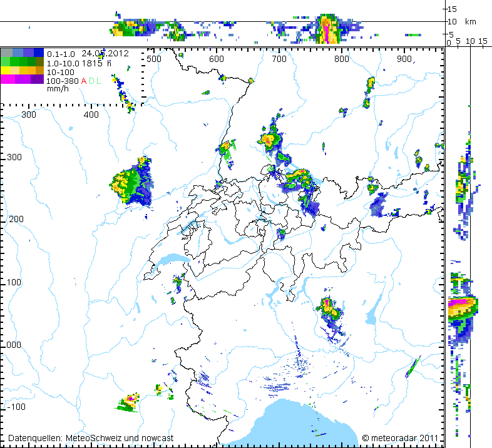
Task: Click the magenta swatch in the 100-380 row
Action: click(8, 79)
